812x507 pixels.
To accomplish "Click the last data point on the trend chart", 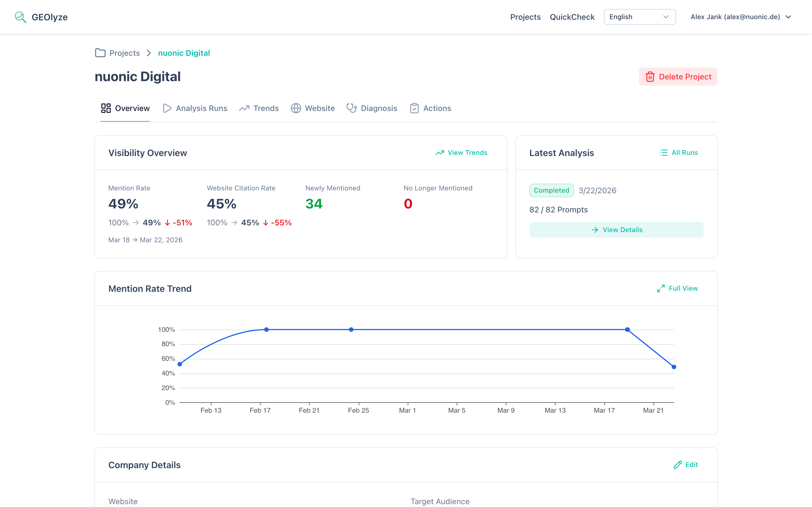I will (x=673, y=367).
